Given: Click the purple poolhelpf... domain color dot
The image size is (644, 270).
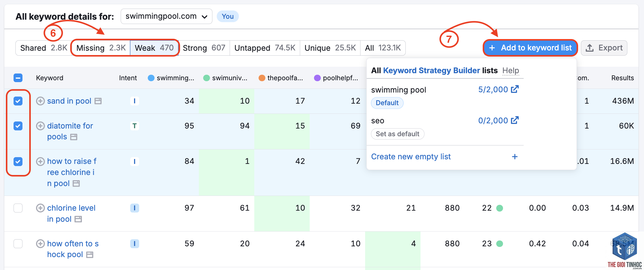Looking at the screenshot, I should [x=317, y=78].
